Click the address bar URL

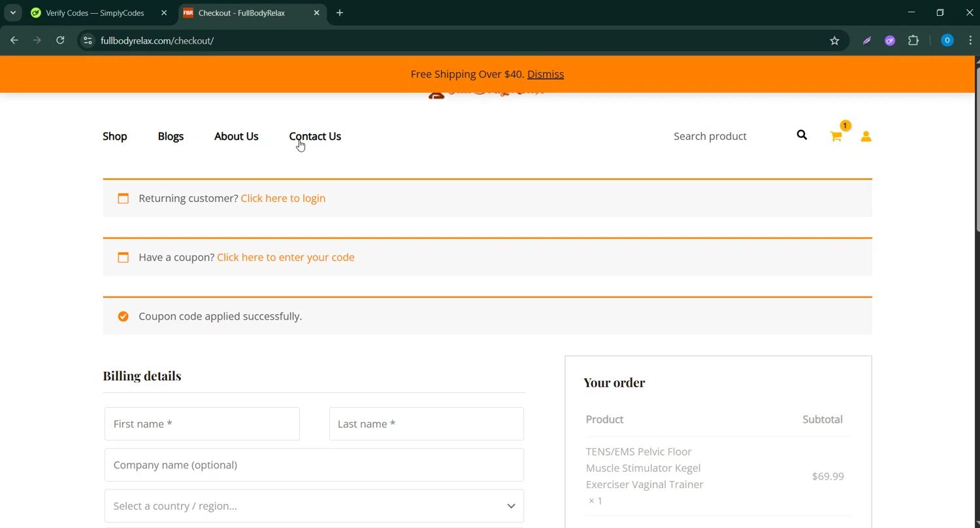coord(157,41)
